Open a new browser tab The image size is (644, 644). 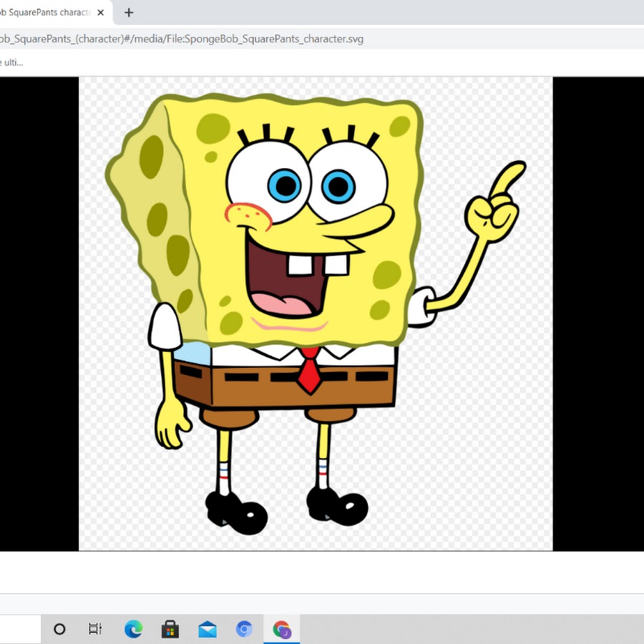pos(129,13)
